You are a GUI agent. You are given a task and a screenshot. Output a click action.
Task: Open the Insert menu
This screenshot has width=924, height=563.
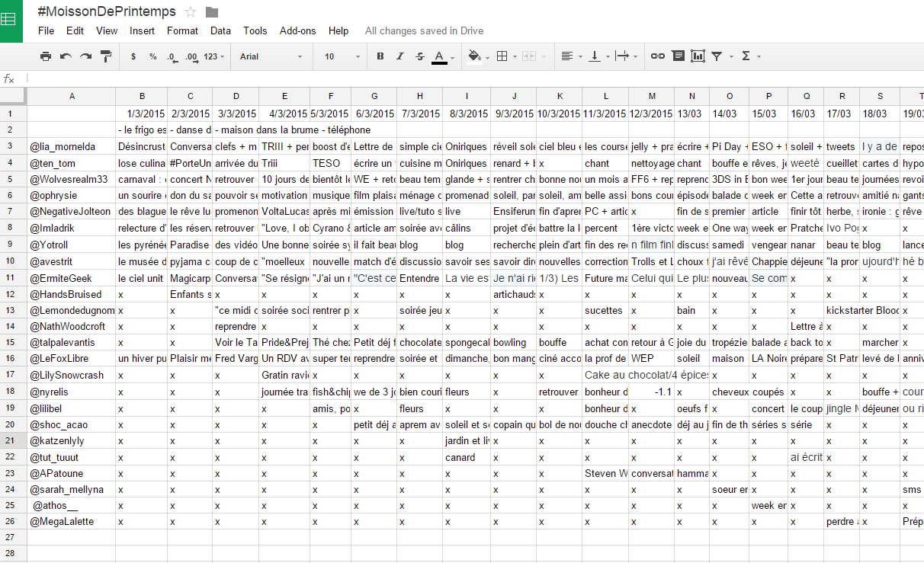tap(142, 31)
